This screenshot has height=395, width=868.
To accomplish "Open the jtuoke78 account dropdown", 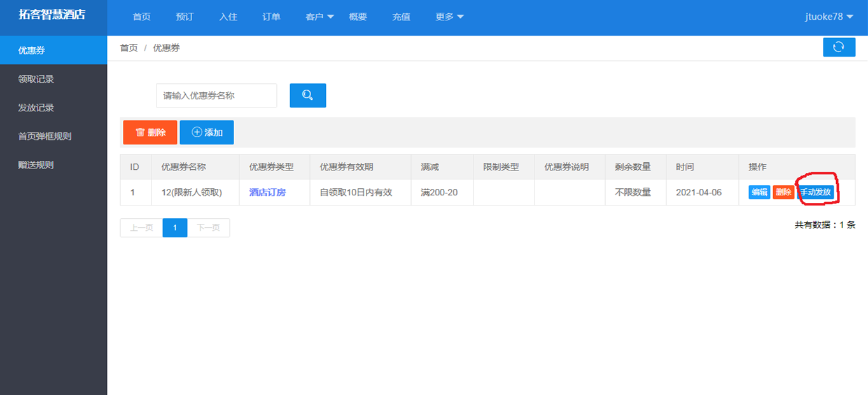I will coord(829,17).
